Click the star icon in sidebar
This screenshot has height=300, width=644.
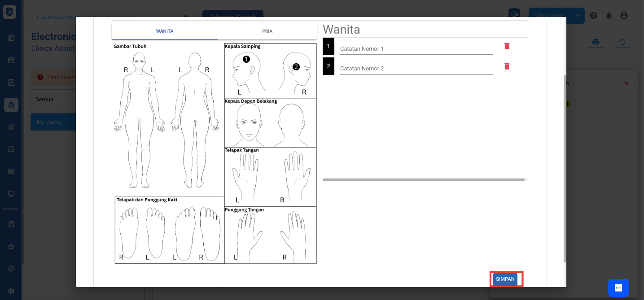pos(11,247)
